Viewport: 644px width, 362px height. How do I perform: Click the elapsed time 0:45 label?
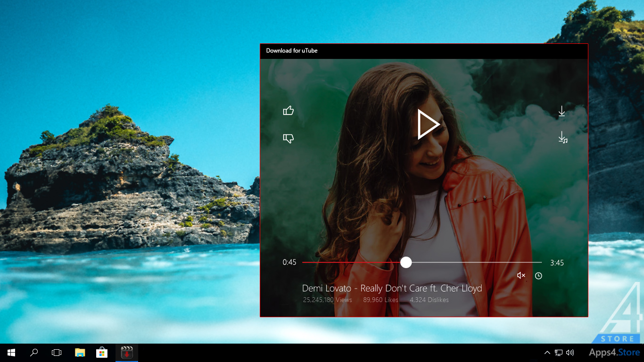point(289,263)
